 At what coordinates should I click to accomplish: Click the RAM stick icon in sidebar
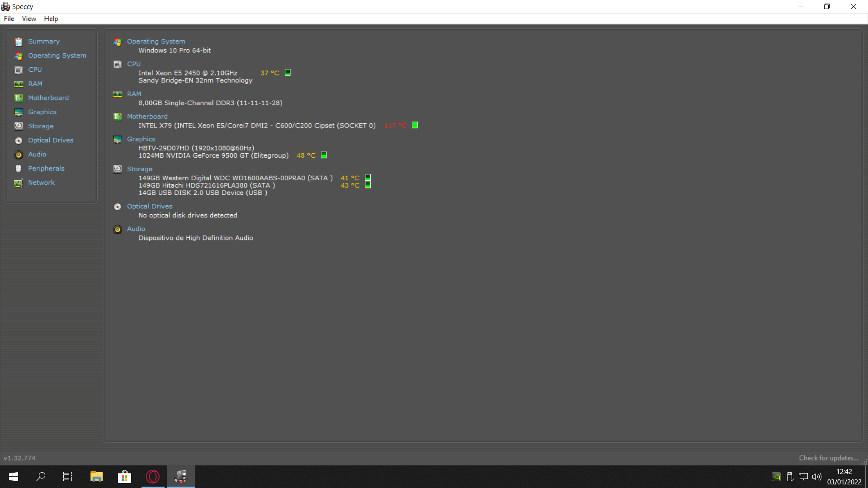coord(19,84)
